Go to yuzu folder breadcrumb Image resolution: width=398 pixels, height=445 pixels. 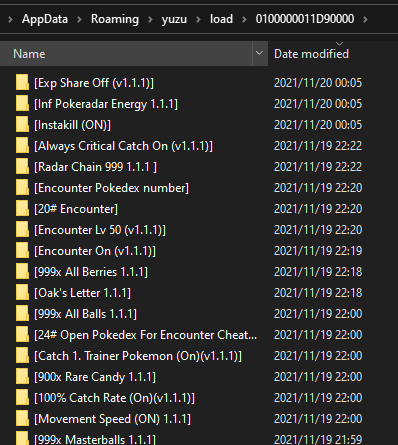[x=174, y=19]
